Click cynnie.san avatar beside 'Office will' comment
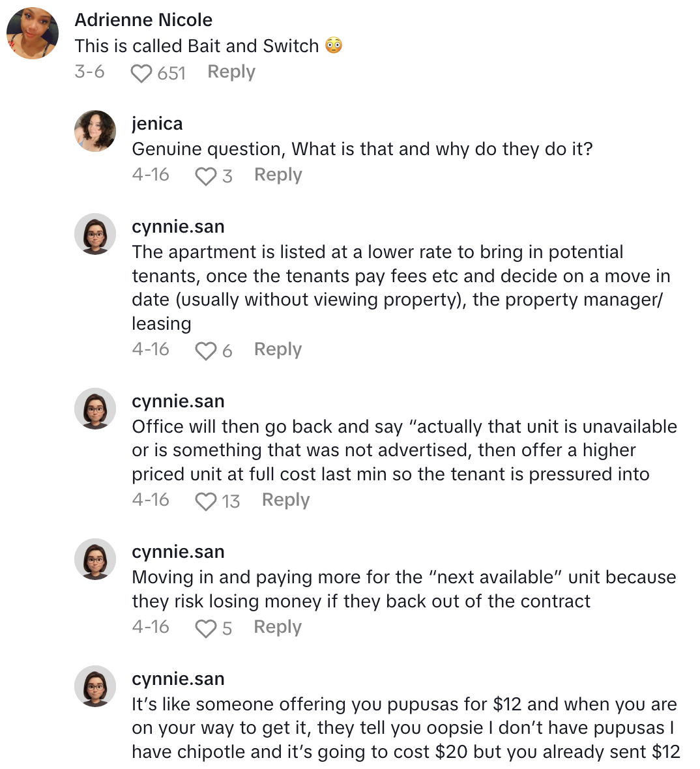 95,409
